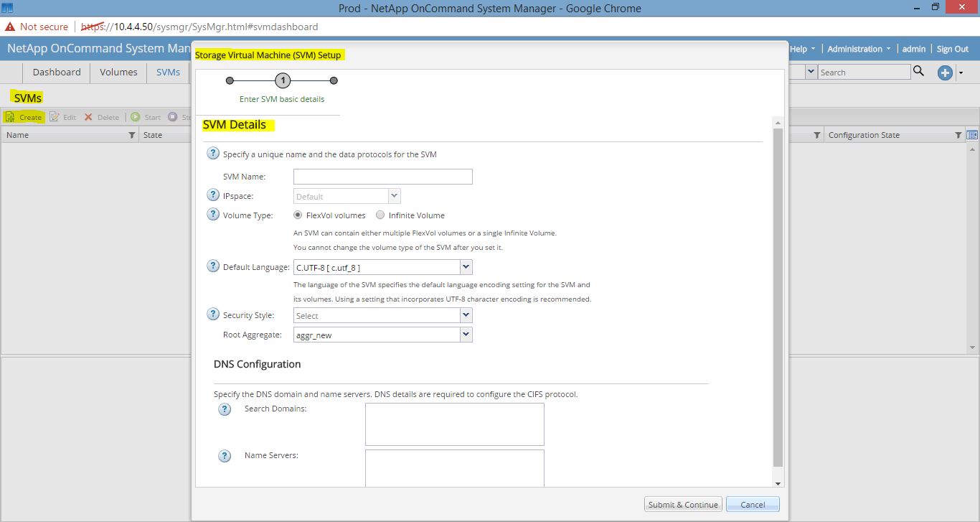Screen dimensions: 980x522
Task: Select the Infinite Volume radio button
Action: pos(380,215)
